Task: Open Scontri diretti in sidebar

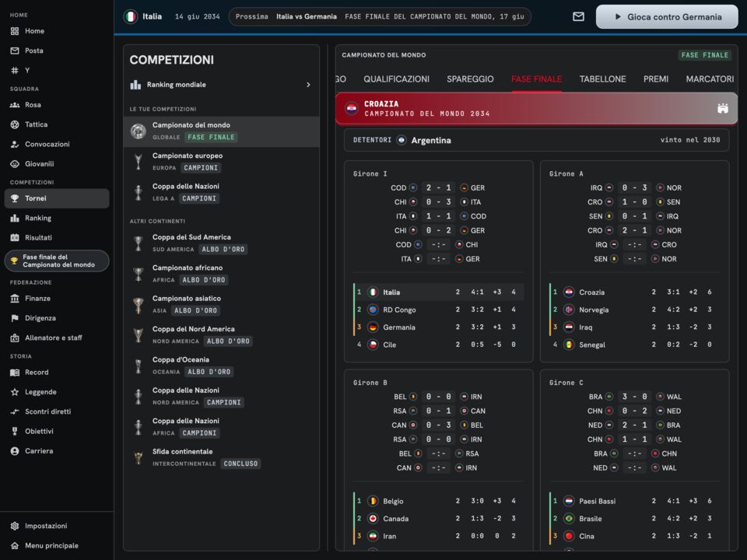Action: (57, 411)
